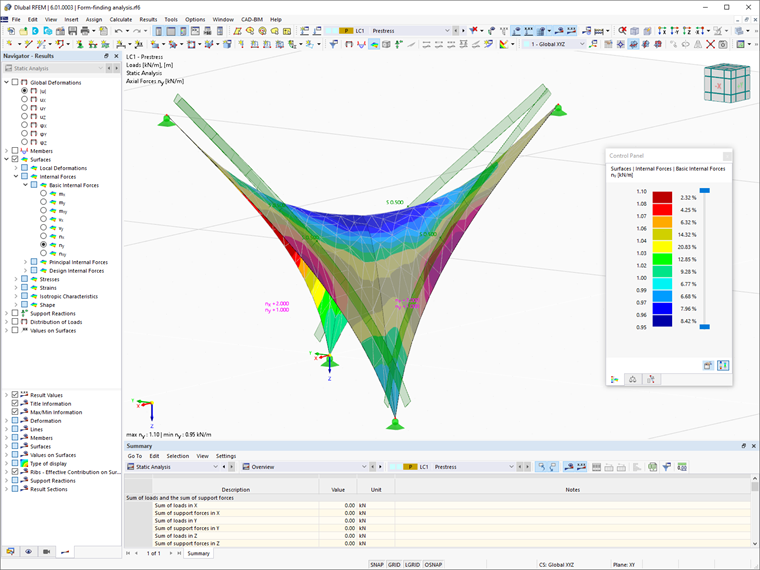Click the Summary table vertical scrollbar

click(754, 512)
